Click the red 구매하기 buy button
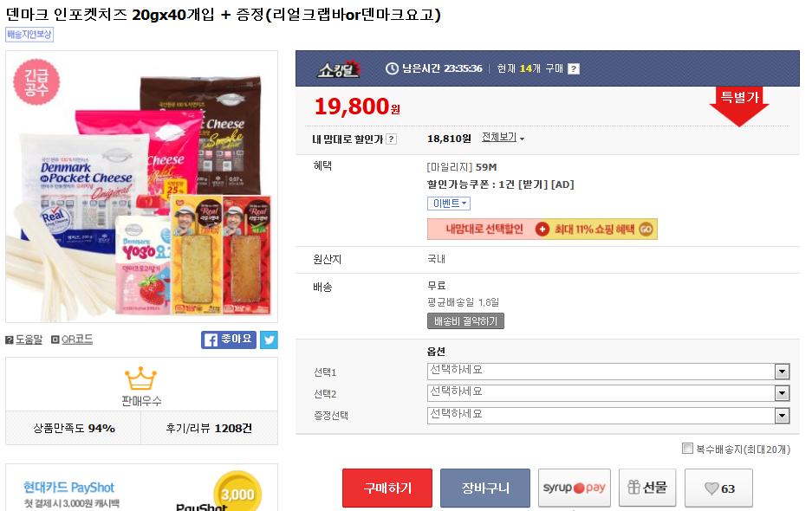 coord(387,488)
